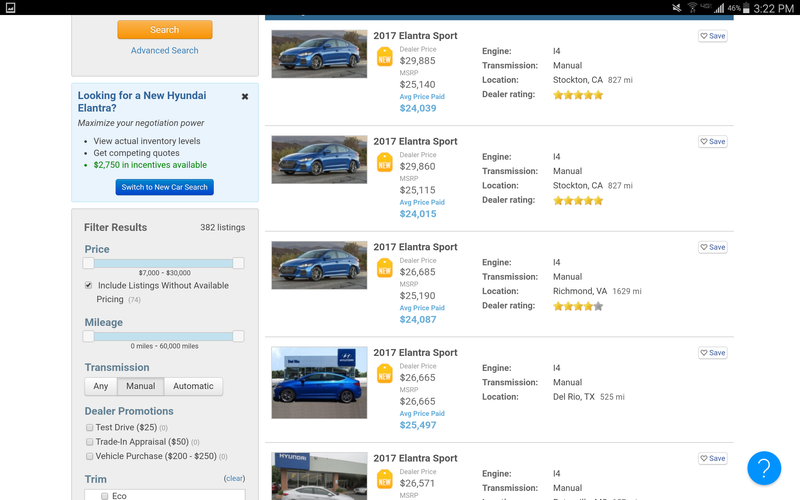
Task: Save the $29,860 Elantra Sport listing
Action: pos(713,141)
